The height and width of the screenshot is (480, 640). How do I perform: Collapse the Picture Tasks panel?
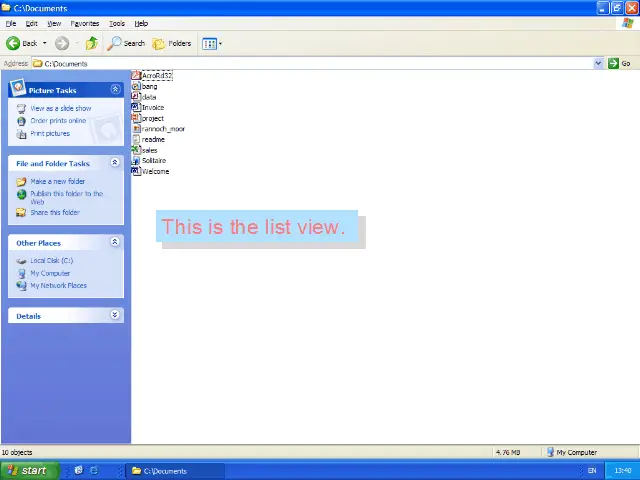[115, 90]
